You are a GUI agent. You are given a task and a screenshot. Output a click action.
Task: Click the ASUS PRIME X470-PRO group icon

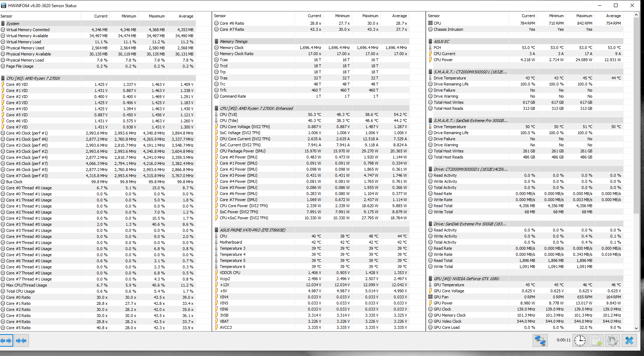216,230
